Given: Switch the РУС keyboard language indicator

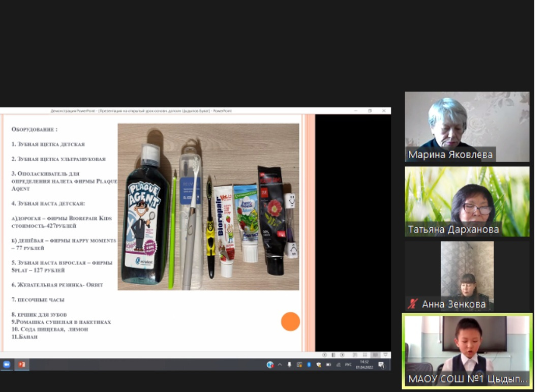Looking at the screenshot, I should [348, 365].
